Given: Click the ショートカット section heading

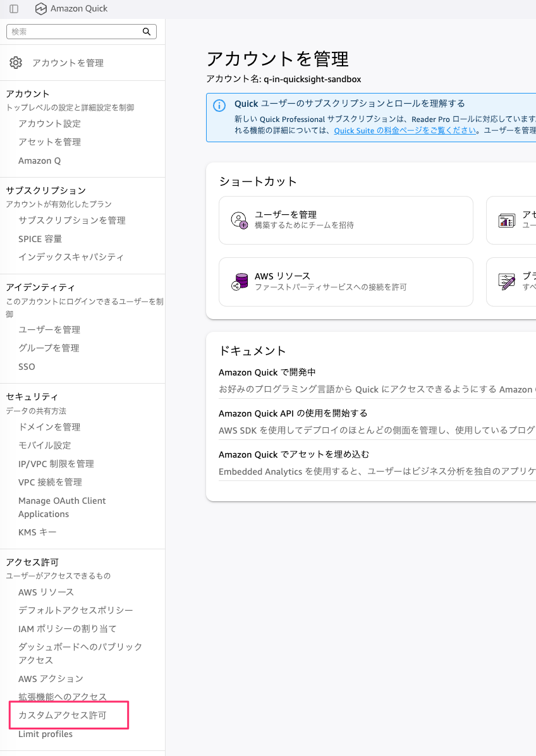Looking at the screenshot, I should (258, 181).
